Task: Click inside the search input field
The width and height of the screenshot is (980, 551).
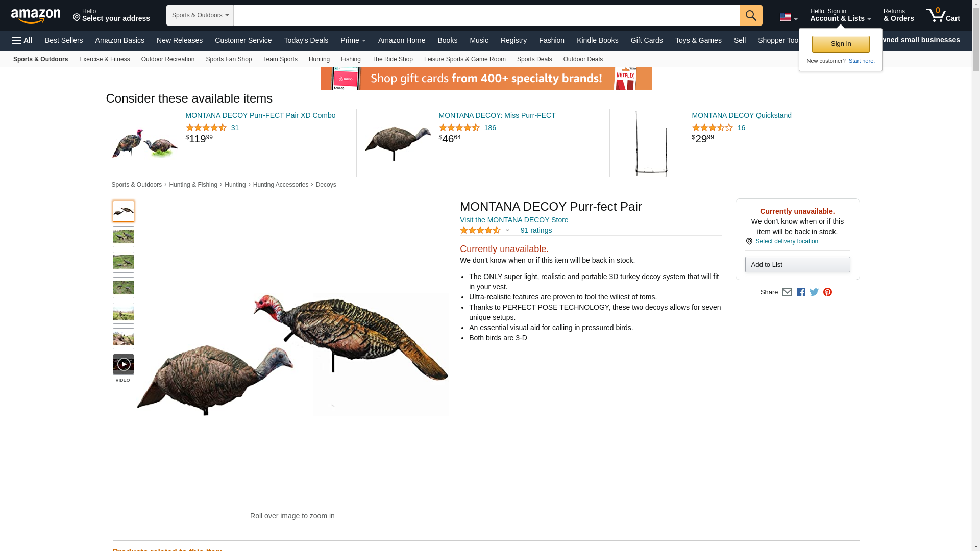Action: pos(486,15)
